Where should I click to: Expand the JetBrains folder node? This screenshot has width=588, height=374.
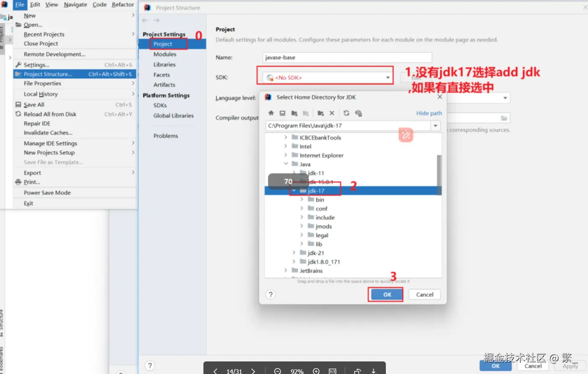point(286,270)
